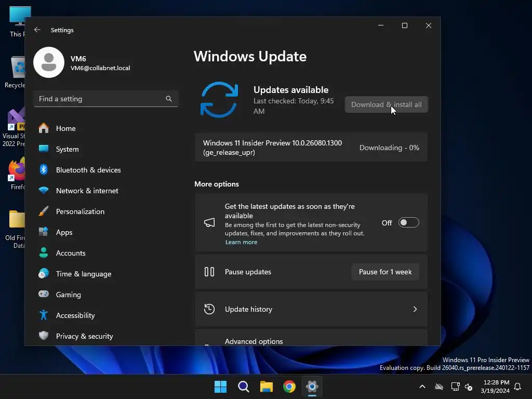Maximize the Settings window
Viewport: 532px width, 399px height.
coord(404,25)
